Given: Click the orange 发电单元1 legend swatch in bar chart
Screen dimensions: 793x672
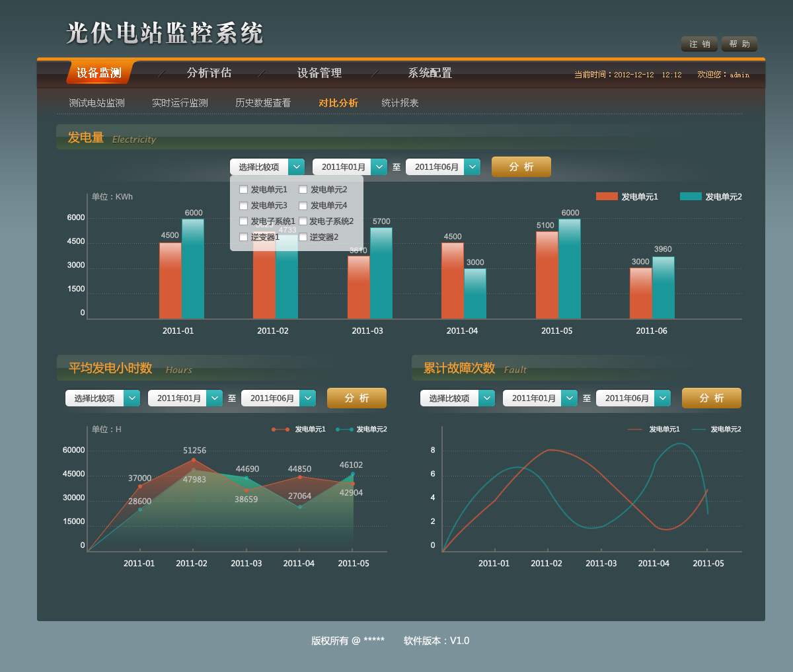Looking at the screenshot, I should (606, 196).
